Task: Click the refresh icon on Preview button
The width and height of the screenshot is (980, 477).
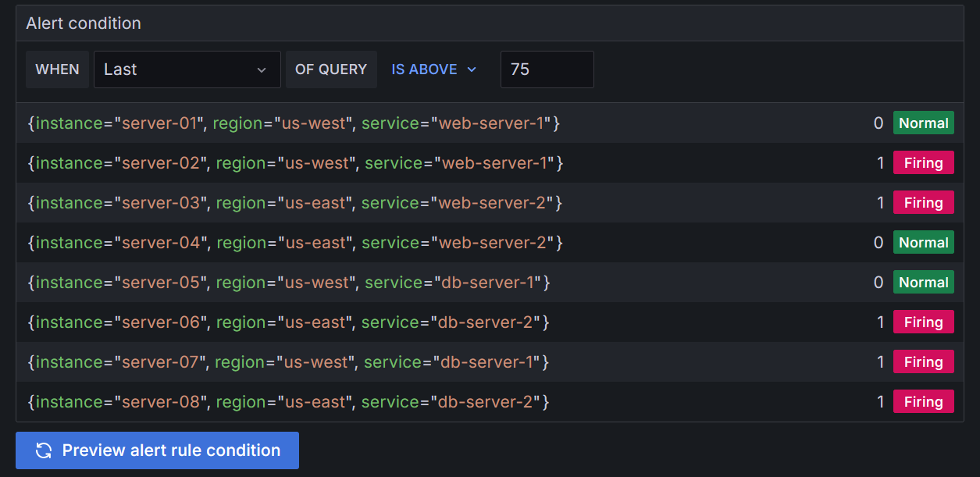Action: pos(44,450)
